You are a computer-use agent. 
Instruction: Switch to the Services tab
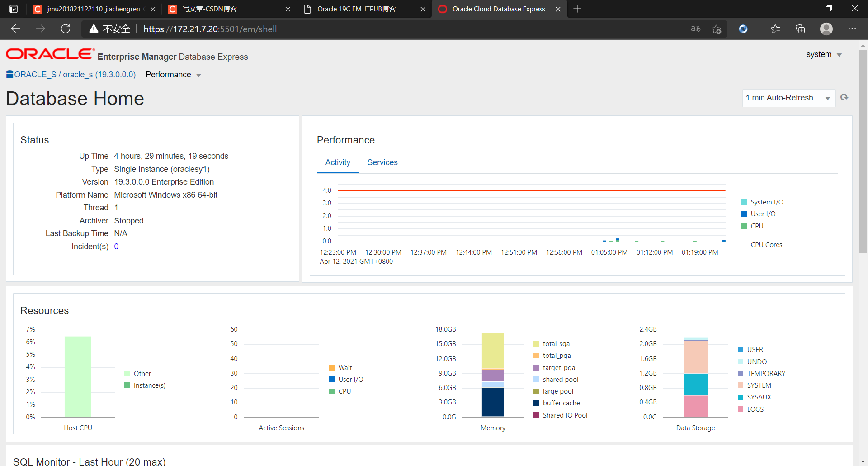point(382,162)
